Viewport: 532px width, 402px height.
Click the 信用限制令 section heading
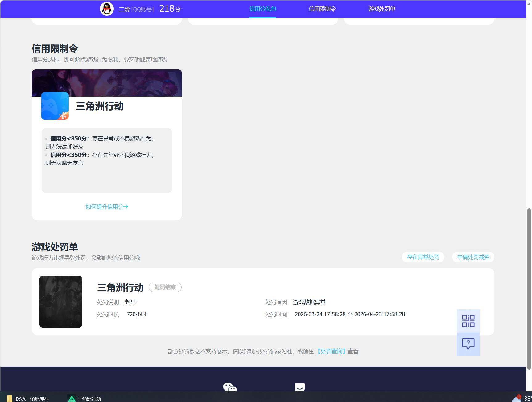pos(55,48)
